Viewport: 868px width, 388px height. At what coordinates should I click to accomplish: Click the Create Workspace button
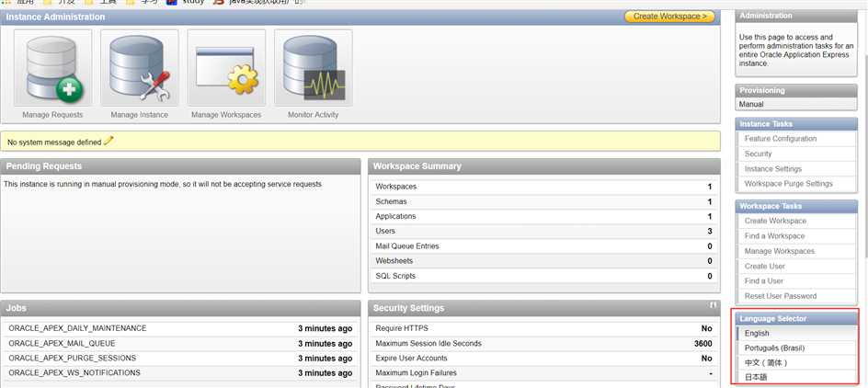(x=668, y=17)
